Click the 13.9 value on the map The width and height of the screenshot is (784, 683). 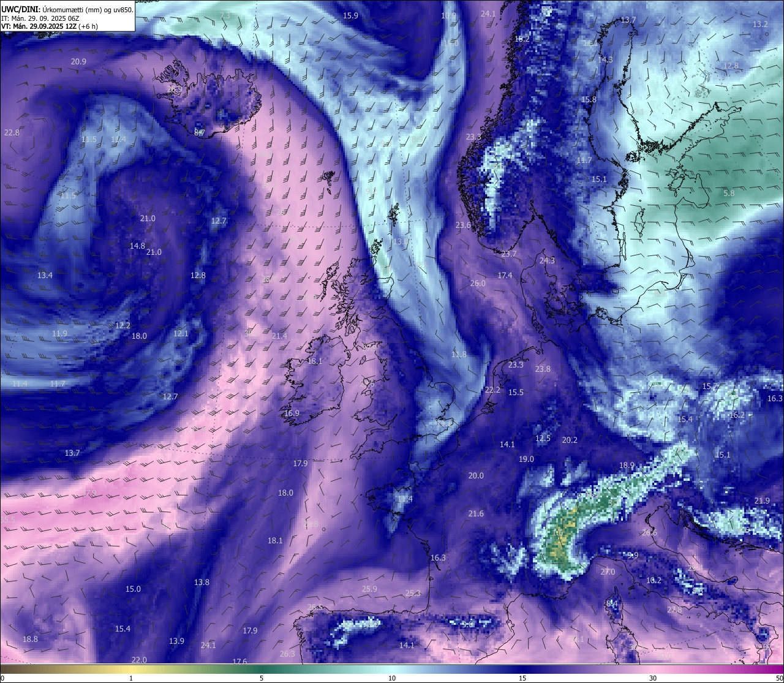click(x=176, y=641)
